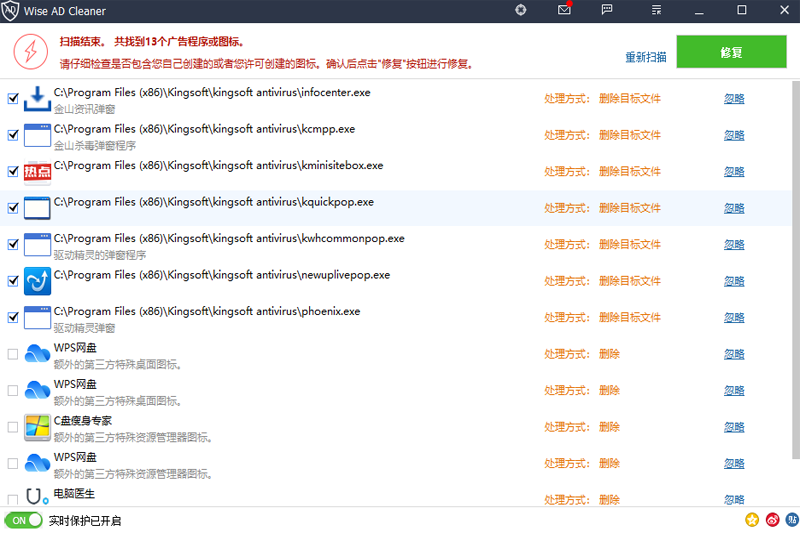Click the feedback chat bubble icon
800x533 pixels.
[x=607, y=10]
